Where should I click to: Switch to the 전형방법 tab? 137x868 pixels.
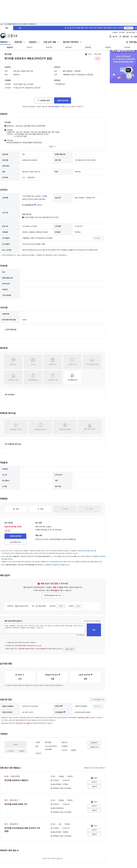tap(88, 48)
